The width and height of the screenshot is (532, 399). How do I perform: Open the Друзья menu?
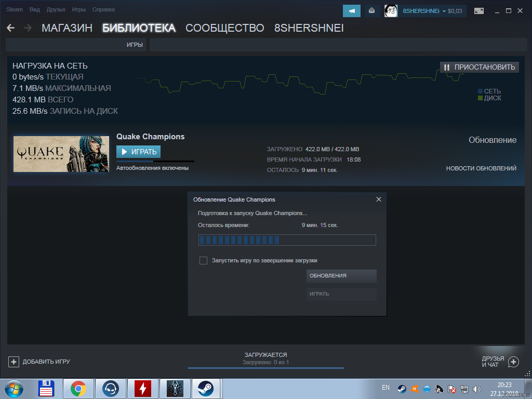[56, 9]
